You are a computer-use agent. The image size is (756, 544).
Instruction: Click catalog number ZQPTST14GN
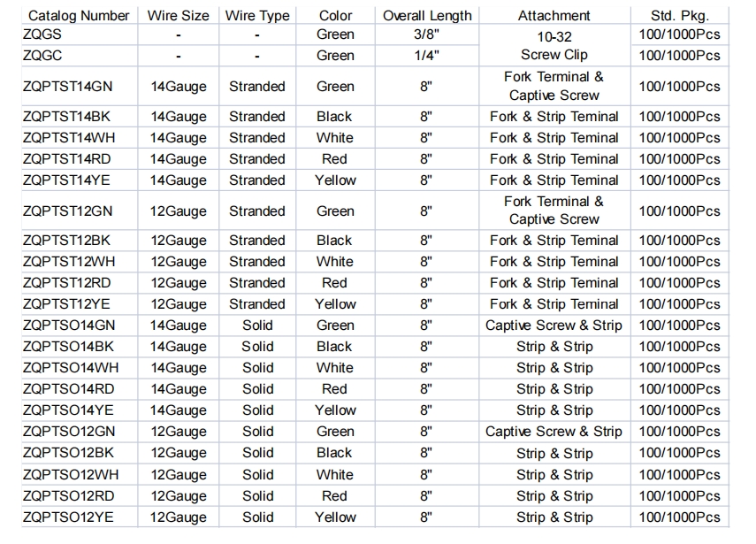click(68, 87)
